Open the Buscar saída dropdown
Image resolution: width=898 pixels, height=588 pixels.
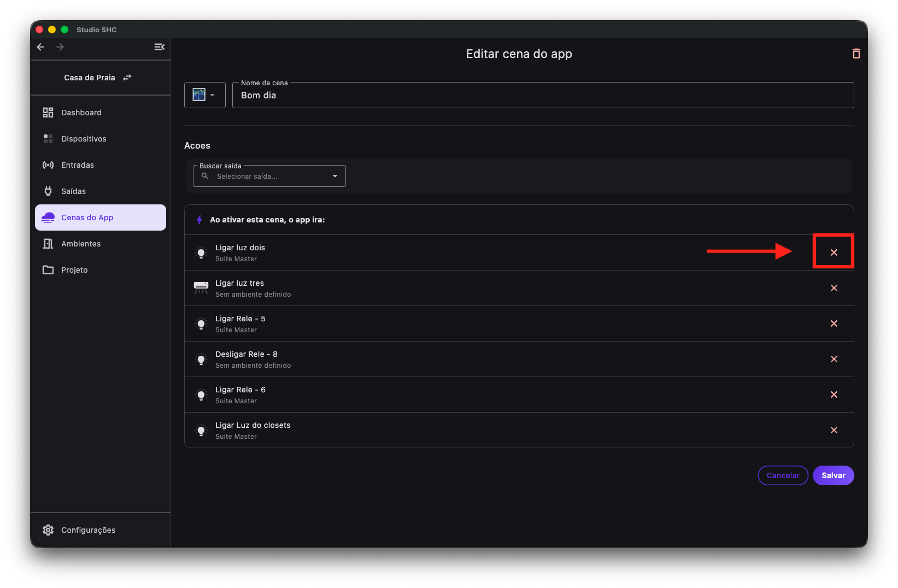point(269,176)
